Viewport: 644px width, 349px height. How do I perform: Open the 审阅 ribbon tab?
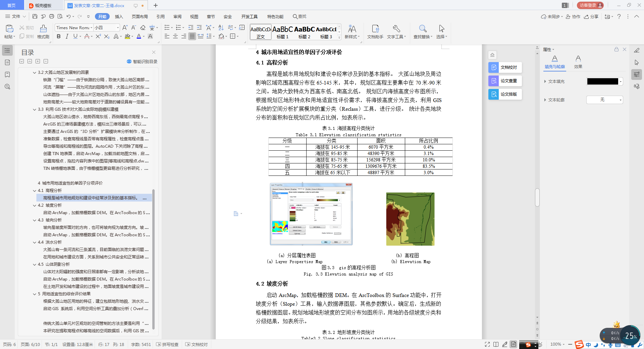coord(177,16)
